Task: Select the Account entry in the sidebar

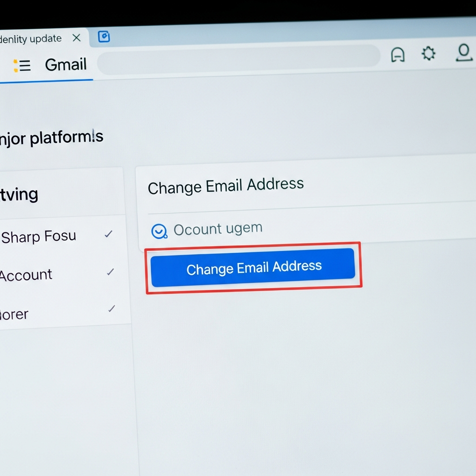Action: 26,275
